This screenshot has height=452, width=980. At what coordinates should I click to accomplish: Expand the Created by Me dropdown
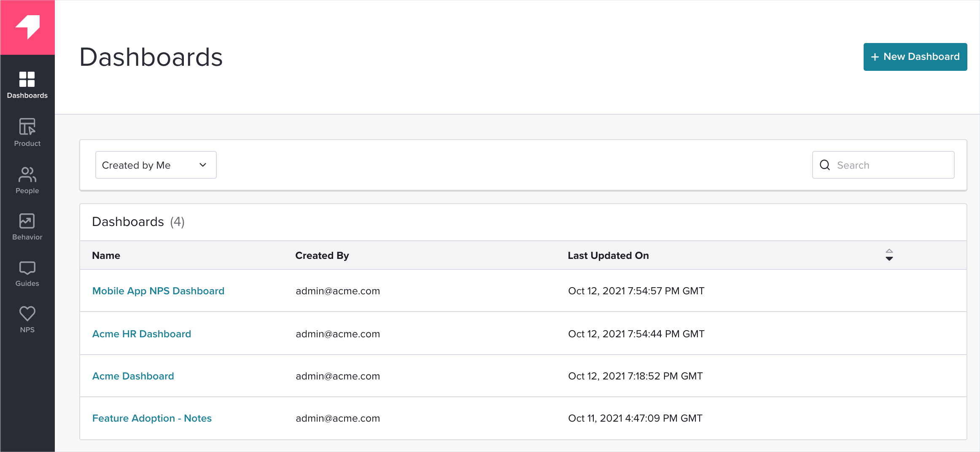pos(156,165)
